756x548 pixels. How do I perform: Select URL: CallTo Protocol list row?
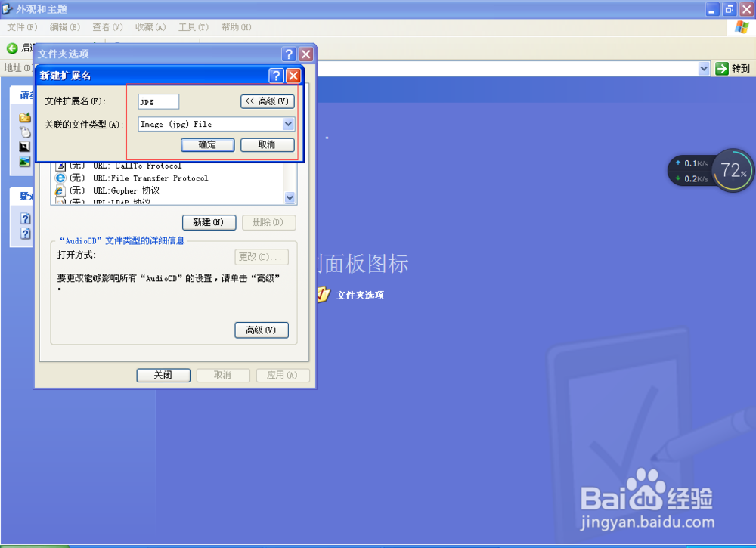coord(167,166)
